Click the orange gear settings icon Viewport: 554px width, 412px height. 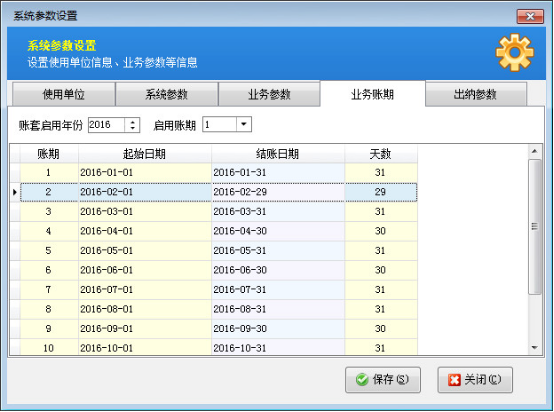pyautogui.click(x=514, y=52)
